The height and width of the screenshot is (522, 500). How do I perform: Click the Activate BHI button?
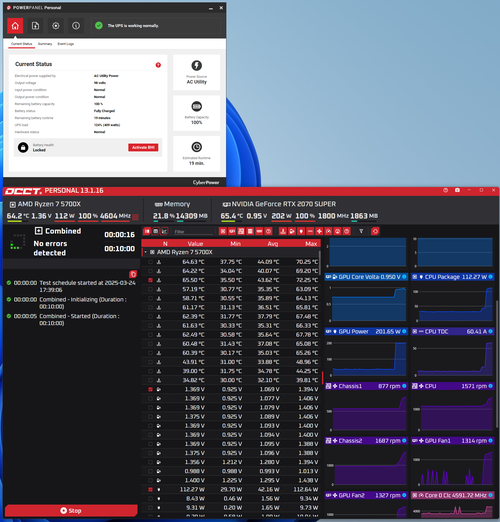143,147
